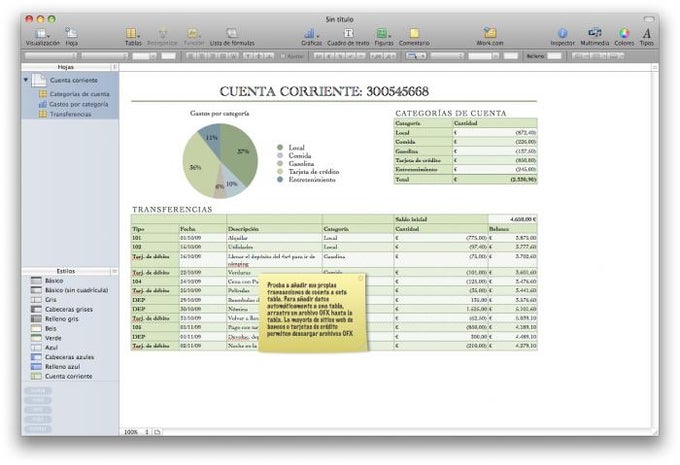Image resolution: width=680 pixels, height=465 pixels.
Task: Collapse the Cuenta corriente sheet
Action: [x=26, y=80]
